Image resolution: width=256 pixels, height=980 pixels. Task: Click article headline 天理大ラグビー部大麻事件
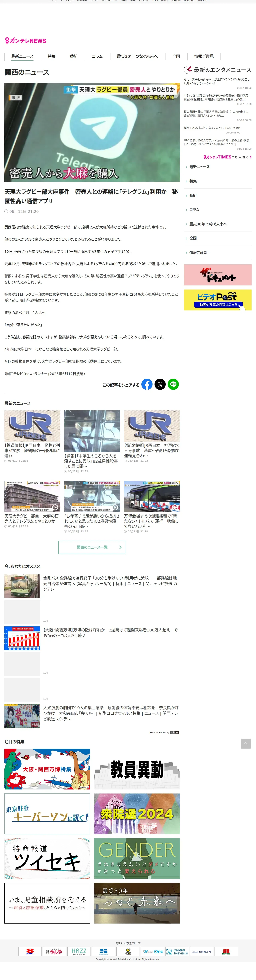tap(91, 196)
